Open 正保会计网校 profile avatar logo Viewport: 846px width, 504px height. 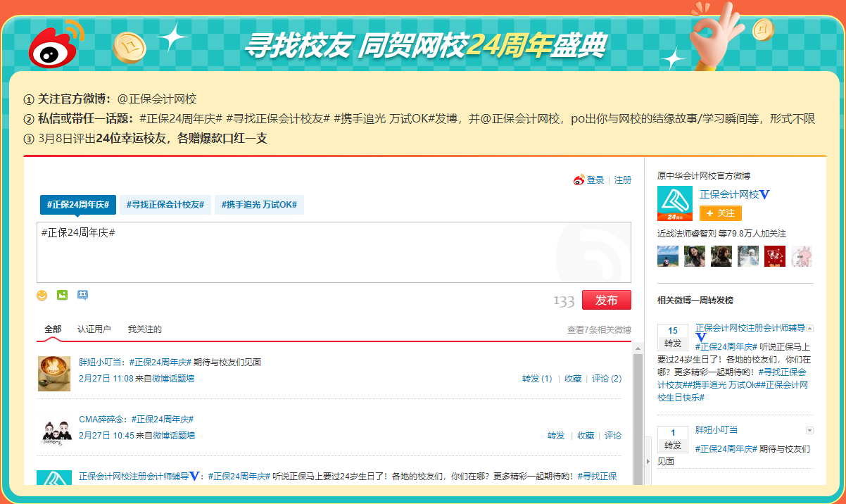pos(675,204)
